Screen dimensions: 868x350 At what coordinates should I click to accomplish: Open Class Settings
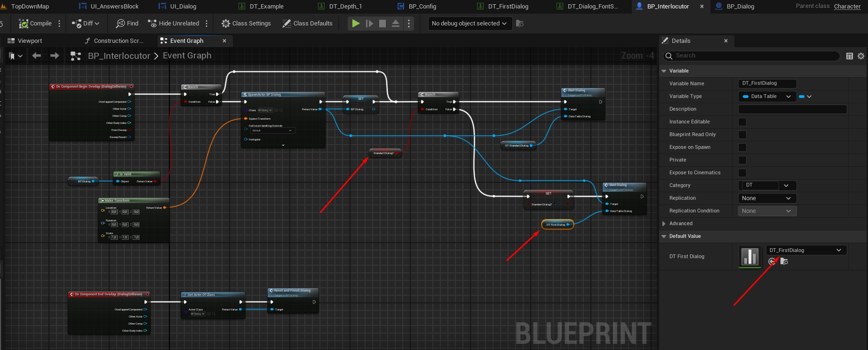(x=246, y=24)
